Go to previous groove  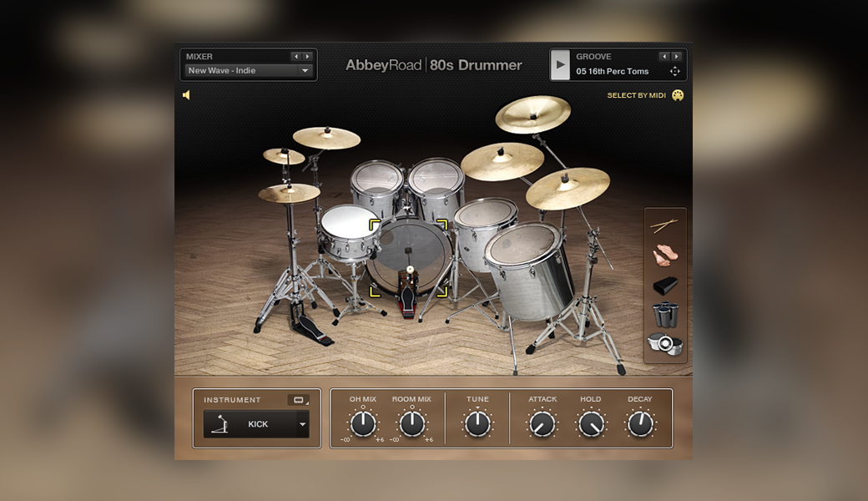tap(664, 57)
